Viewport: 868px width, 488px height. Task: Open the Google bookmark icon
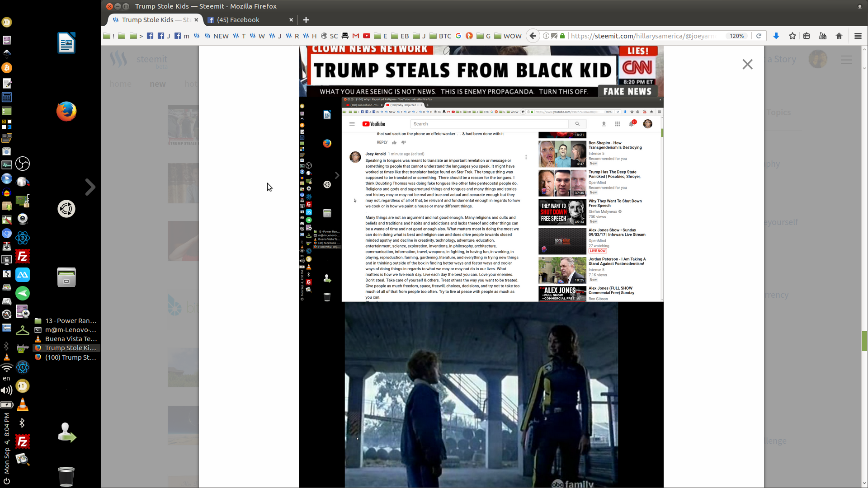(458, 36)
